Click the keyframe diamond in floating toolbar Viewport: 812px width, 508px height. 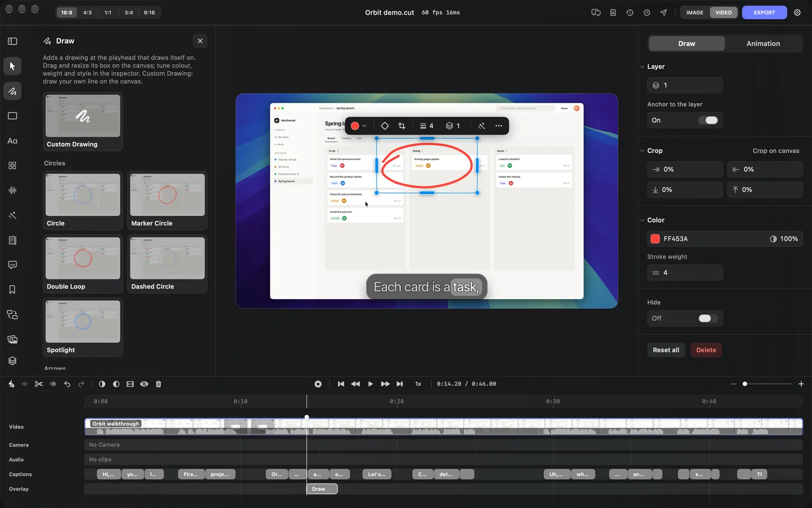[x=385, y=126]
